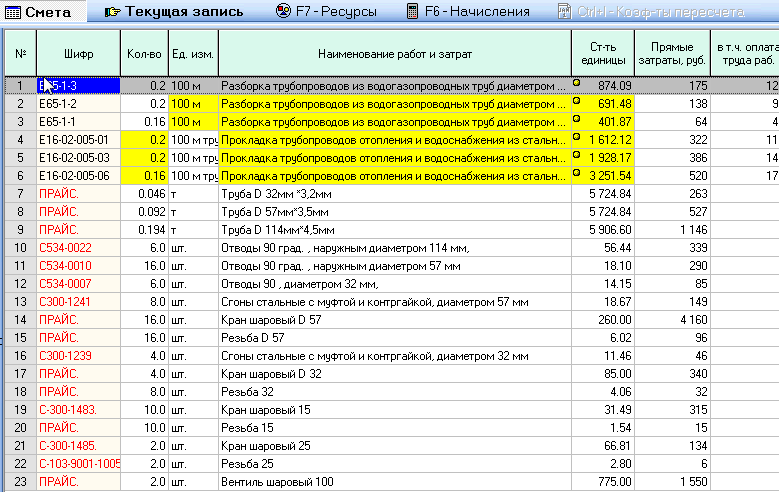The width and height of the screenshot is (779, 492).
Task: Click code С-300-1485.
Action: (68, 446)
